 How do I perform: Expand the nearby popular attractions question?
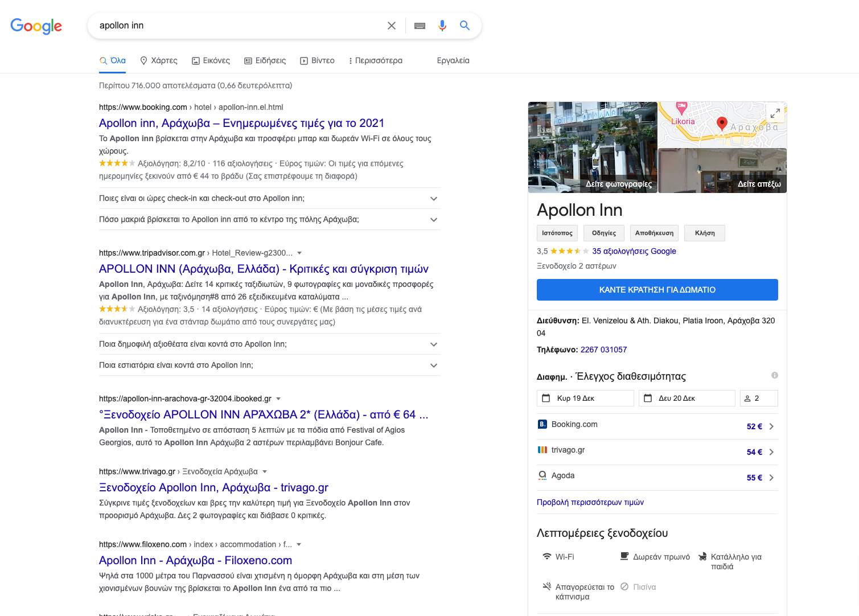[270, 344]
